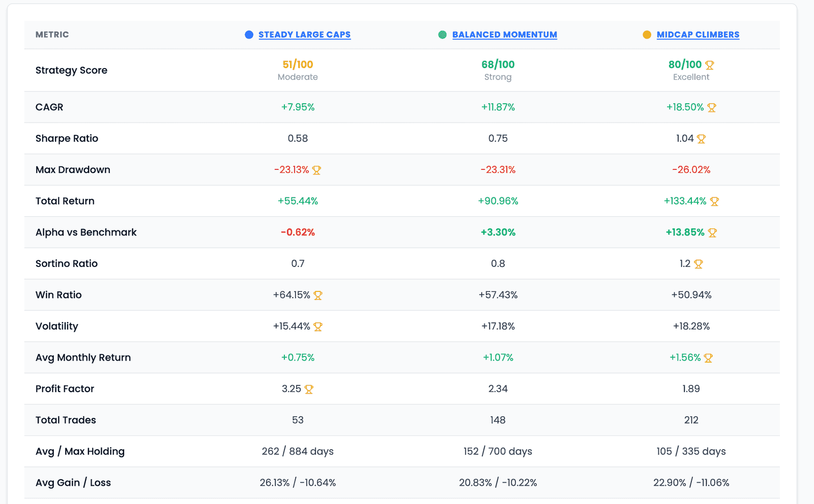Image resolution: width=814 pixels, height=504 pixels.
Task: Click the trophy icon beside -23.13% Max Drawdown
Action: click(316, 170)
